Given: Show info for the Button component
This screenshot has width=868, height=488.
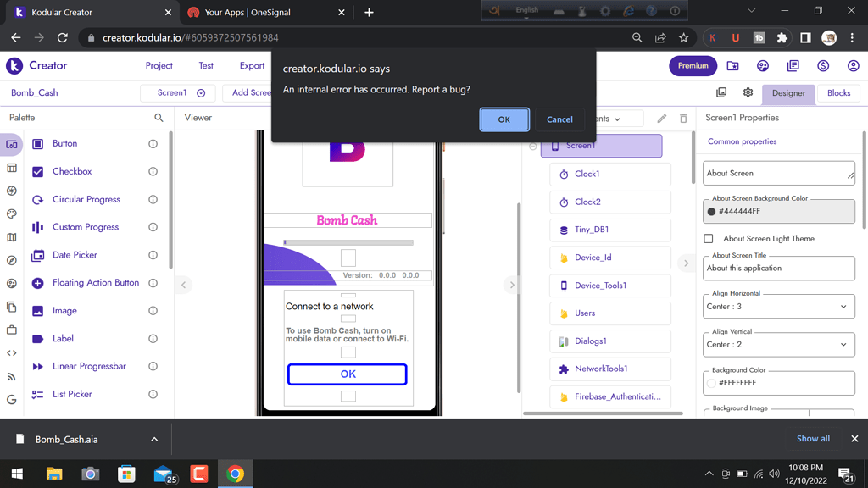Looking at the screenshot, I should [153, 144].
